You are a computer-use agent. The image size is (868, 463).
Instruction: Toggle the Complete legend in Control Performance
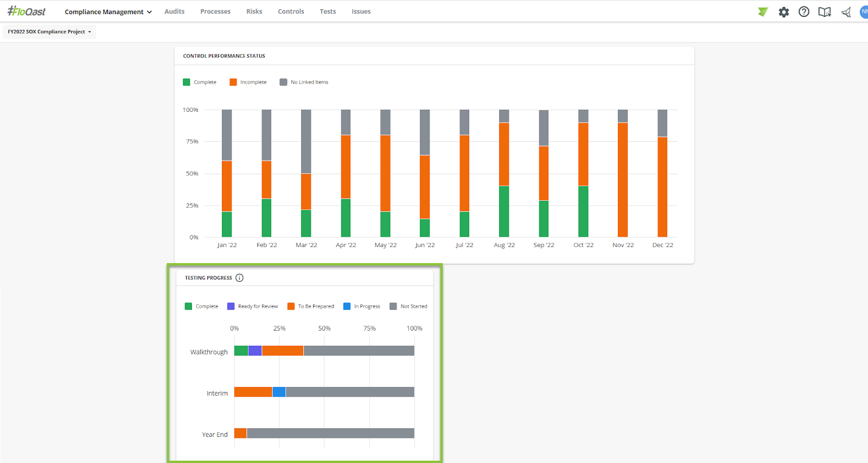pyautogui.click(x=200, y=83)
